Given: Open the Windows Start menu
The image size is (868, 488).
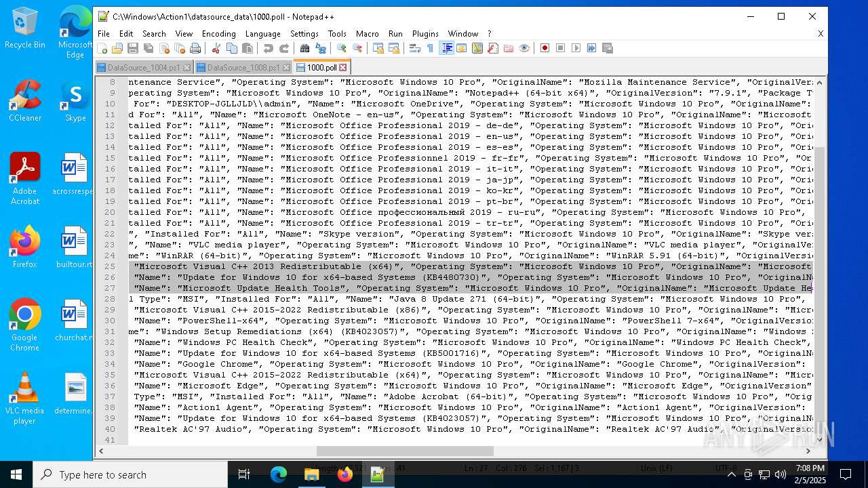Looking at the screenshot, I should [16, 474].
